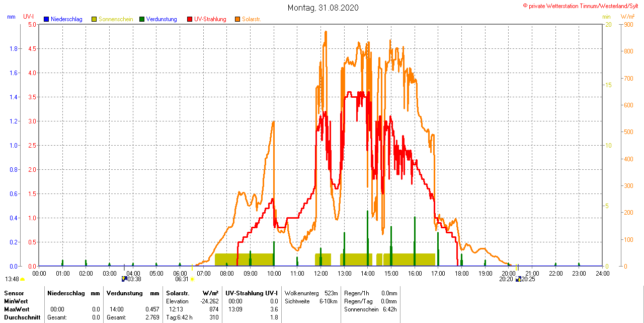Click the Solarstr. max value 874

(x=214, y=309)
